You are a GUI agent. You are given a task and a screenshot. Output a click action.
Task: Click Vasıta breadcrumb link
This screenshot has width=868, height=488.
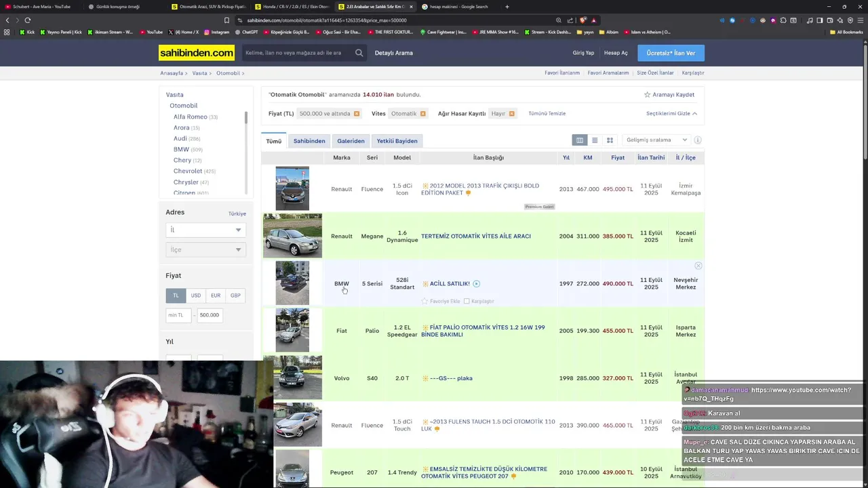199,73
